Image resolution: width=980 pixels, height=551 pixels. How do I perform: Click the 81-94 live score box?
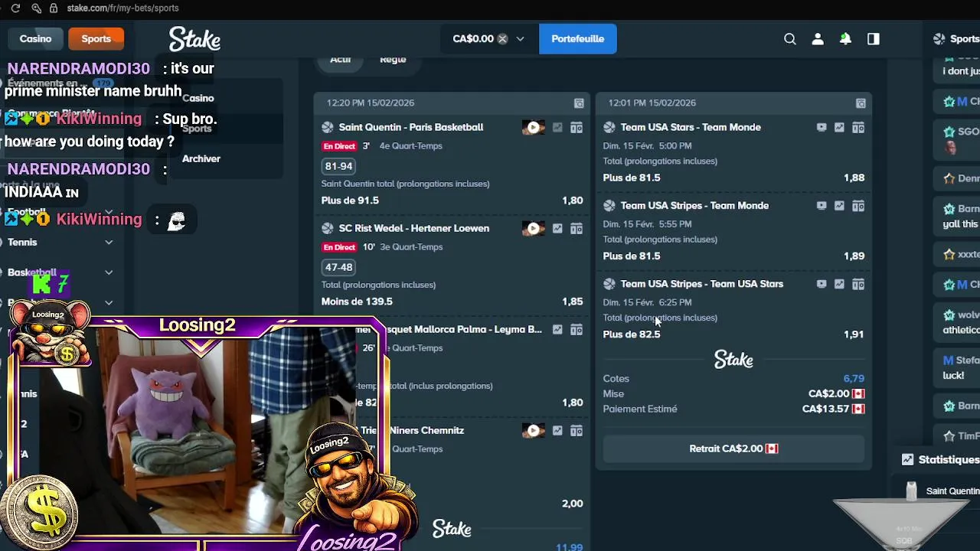click(338, 166)
